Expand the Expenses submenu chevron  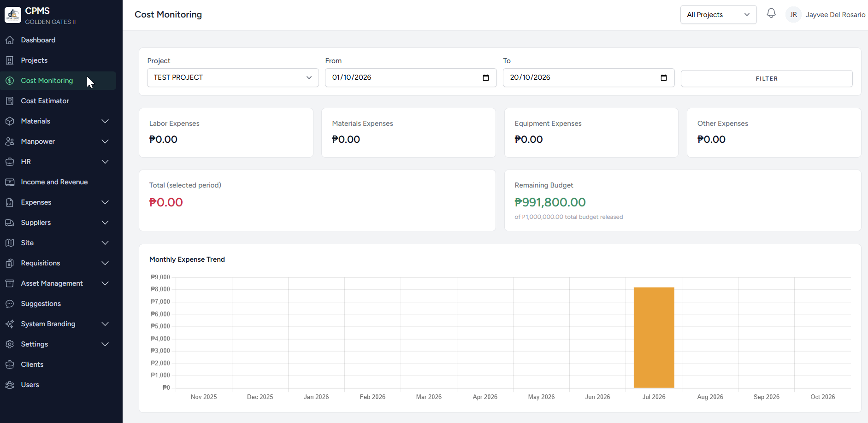[x=105, y=202]
